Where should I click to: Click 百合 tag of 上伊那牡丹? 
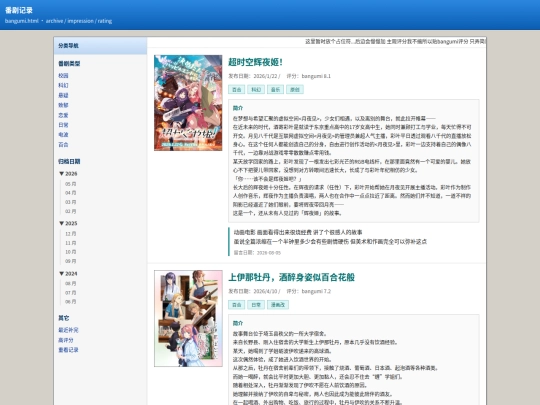pyautogui.click(x=237, y=305)
